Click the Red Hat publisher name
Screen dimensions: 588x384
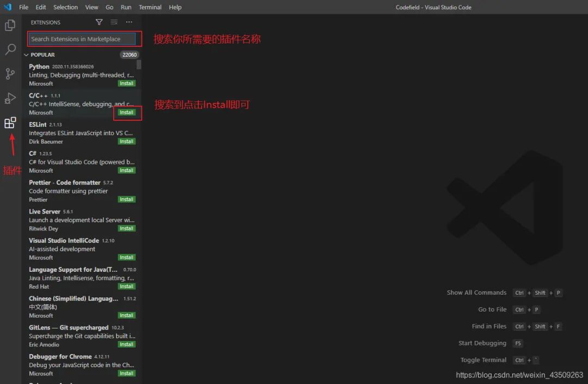click(x=39, y=287)
